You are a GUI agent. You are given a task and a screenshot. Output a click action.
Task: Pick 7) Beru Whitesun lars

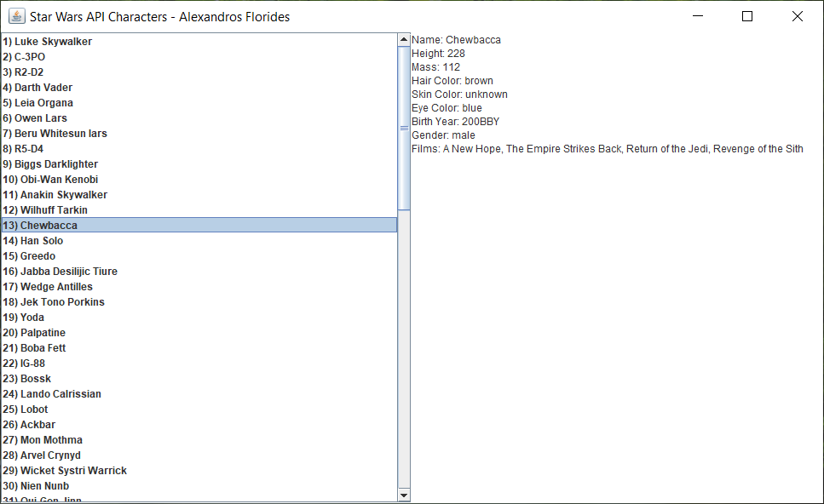[199, 134]
